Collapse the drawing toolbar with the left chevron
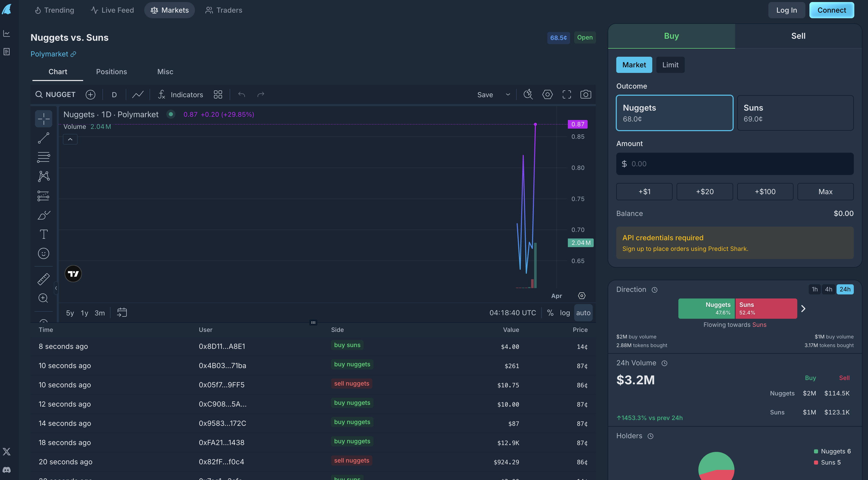The height and width of the screenshot is (480, 868). (x=56, y=288)
